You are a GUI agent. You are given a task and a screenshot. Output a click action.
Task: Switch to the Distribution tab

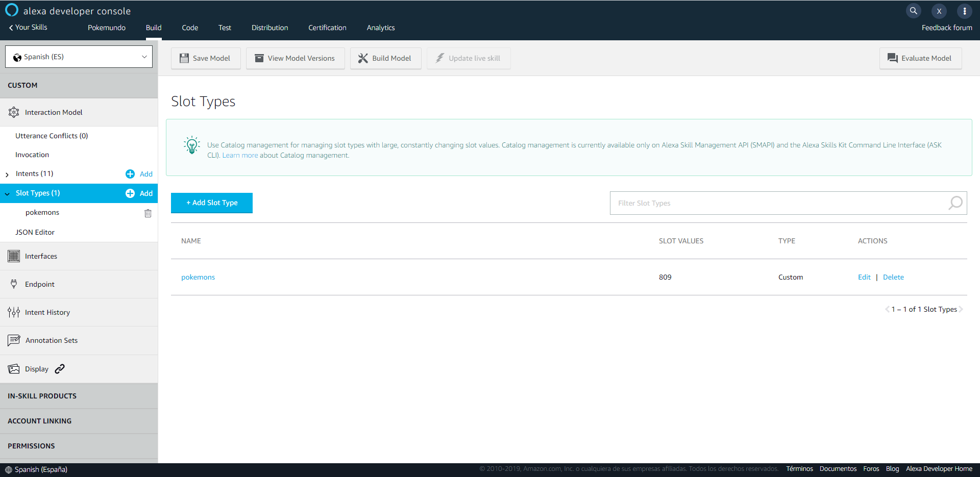coord(269,28)
